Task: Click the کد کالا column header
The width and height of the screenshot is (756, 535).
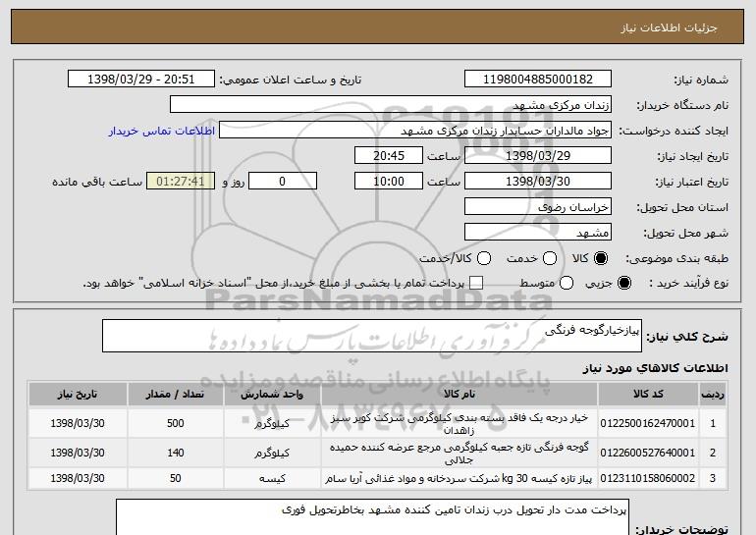Action: point(648,395)
